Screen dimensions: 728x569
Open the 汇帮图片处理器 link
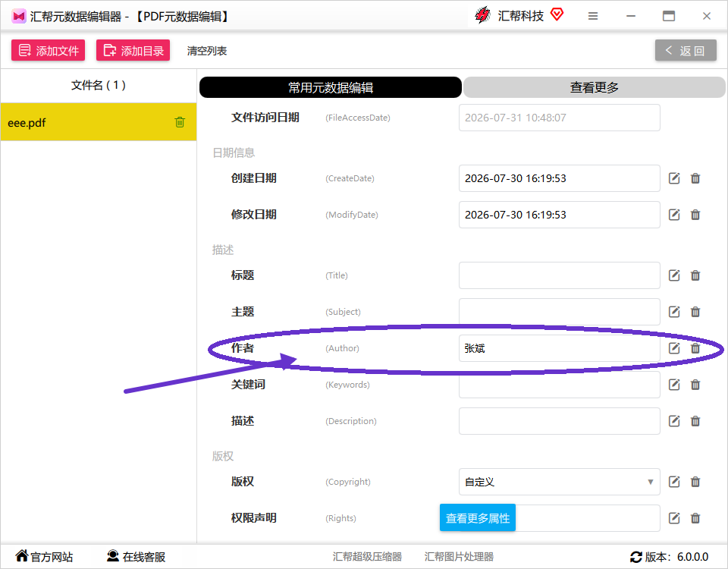(x=460, y=556)
